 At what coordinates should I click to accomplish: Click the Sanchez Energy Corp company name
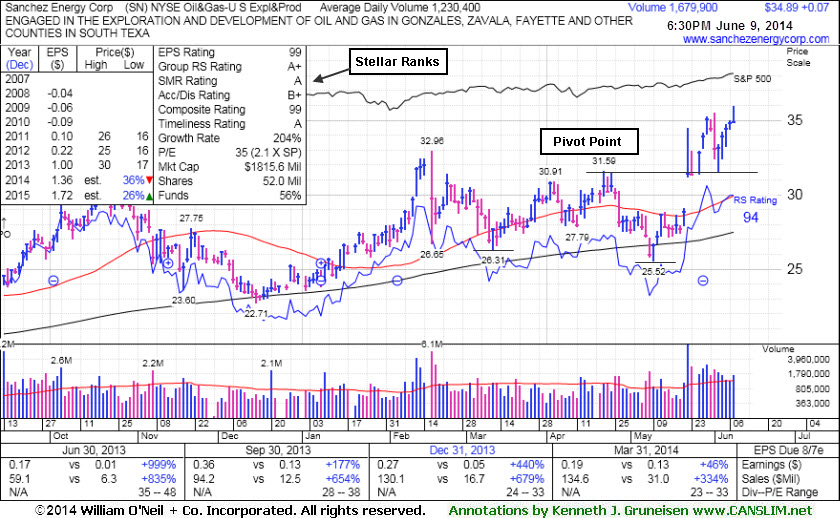coord(59,7)
